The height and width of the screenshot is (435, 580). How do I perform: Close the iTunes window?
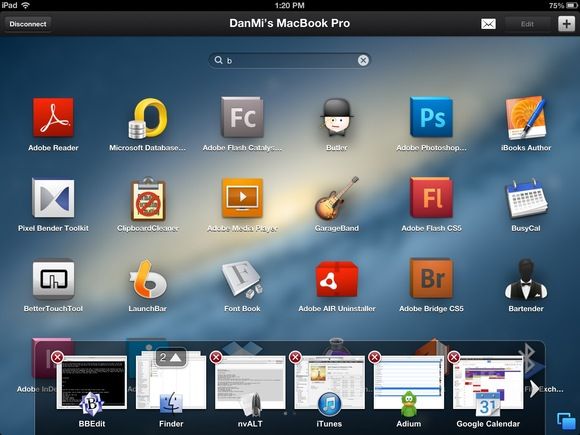coord(295,357)
